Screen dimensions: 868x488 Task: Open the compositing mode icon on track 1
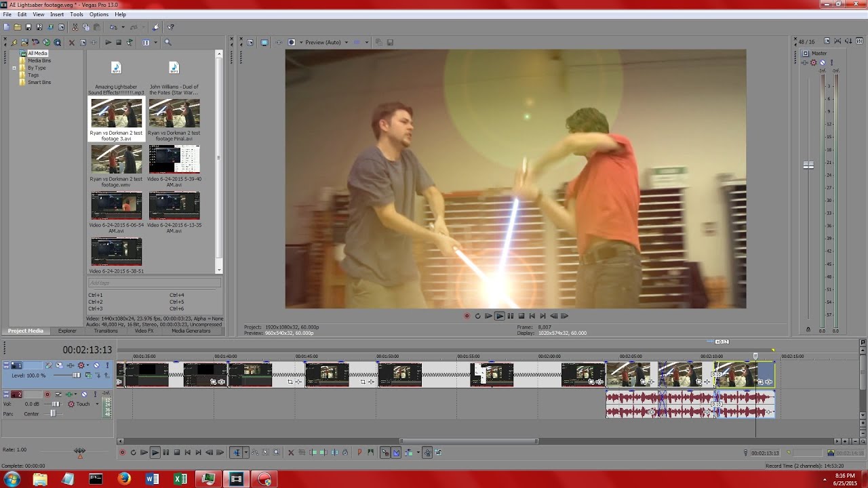[x=89, y=375]
